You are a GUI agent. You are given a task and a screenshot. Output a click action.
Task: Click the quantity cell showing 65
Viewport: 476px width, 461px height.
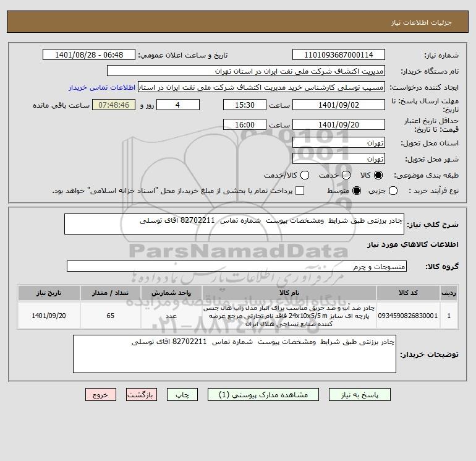click(x=111, y=316)
